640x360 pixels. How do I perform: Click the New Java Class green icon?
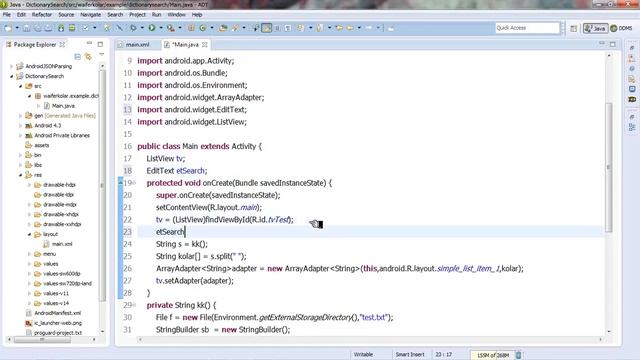point(203,28)
